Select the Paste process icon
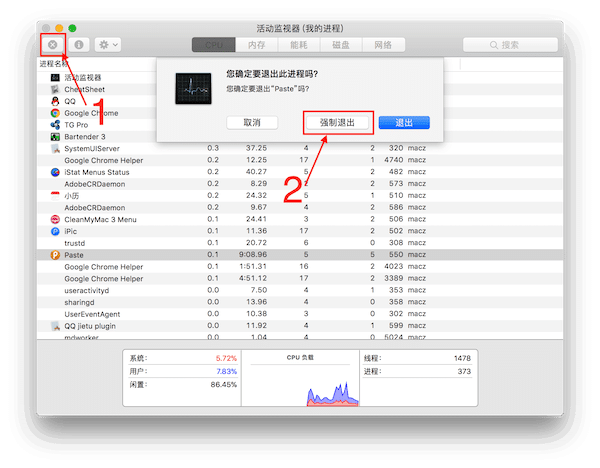600x468 pixels. (x=55, y=255)
